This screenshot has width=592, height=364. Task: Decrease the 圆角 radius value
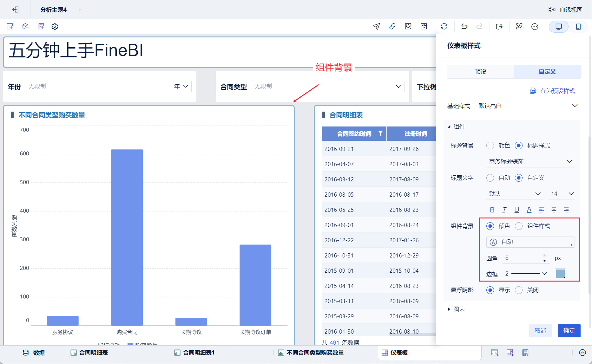click(545, 261)
